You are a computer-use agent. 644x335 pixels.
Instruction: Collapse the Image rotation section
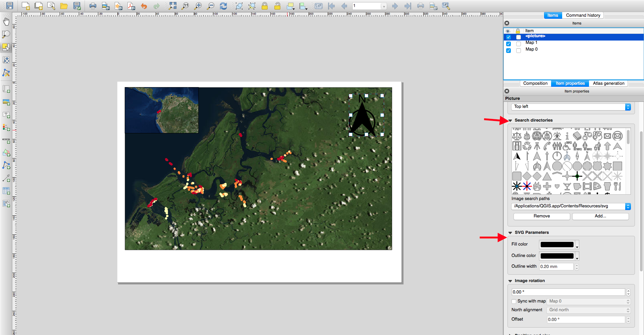click(510, 281)
